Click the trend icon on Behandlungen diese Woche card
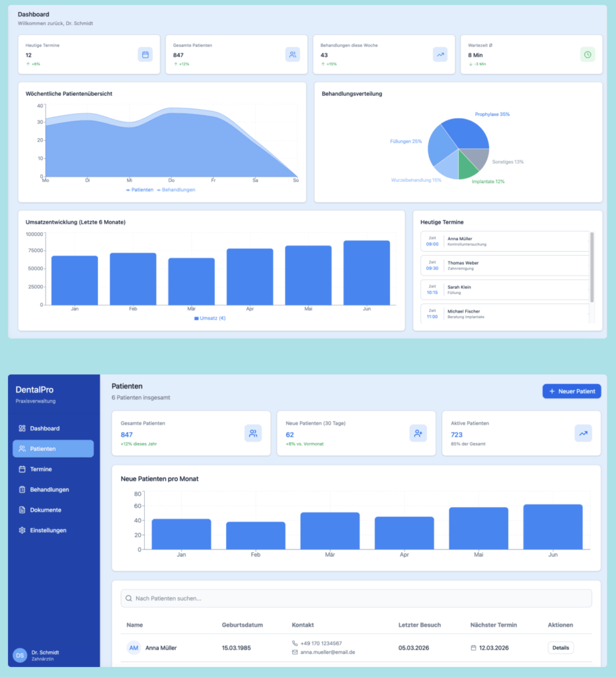Image resolution: width=616 pixels, height=677 pixels. 440,54
